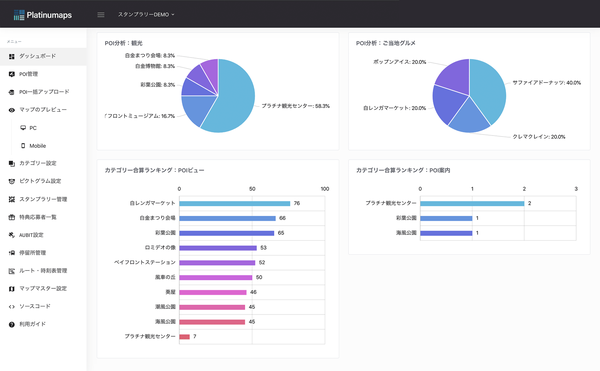Go to ルート・時刻表管理
600x371 pixels.
click(43, 271)
